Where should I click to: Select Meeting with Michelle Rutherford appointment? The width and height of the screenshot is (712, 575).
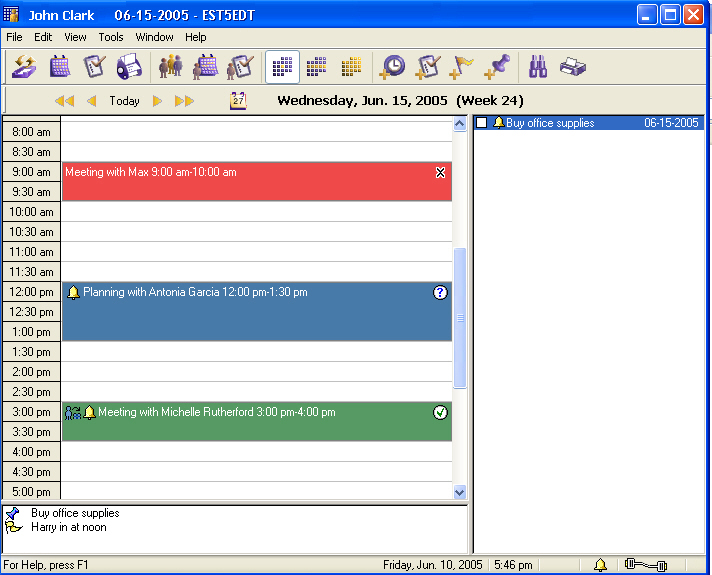(x=257, y=421)
